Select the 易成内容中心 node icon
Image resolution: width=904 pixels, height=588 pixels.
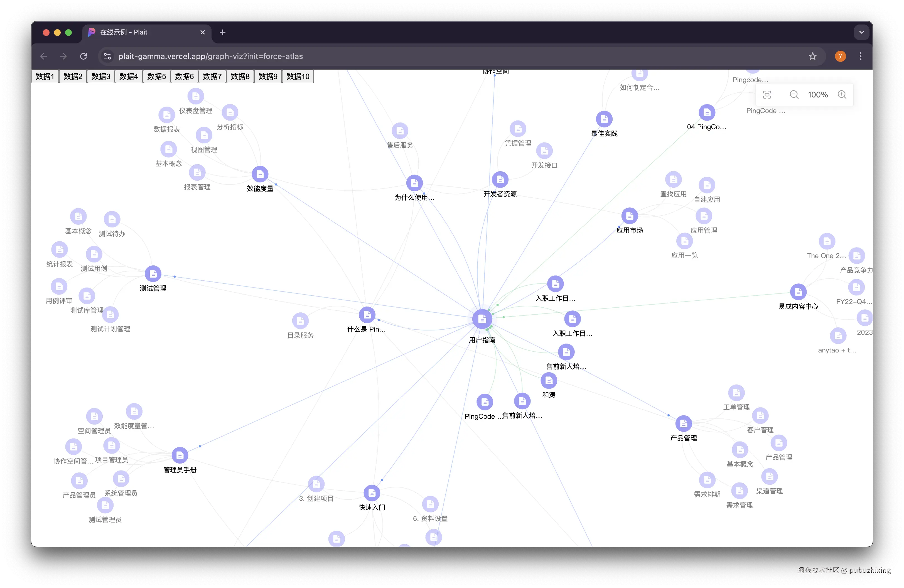(798, 292)
